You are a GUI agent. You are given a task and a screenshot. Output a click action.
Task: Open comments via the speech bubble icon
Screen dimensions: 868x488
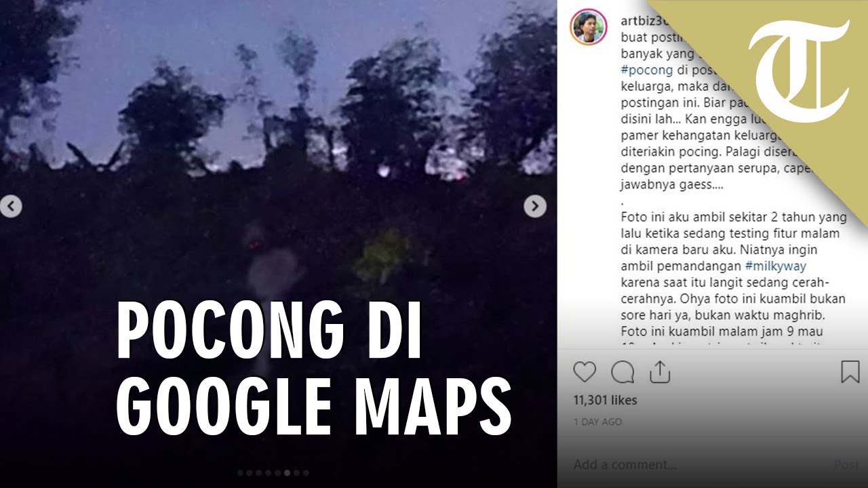point(623,372)
